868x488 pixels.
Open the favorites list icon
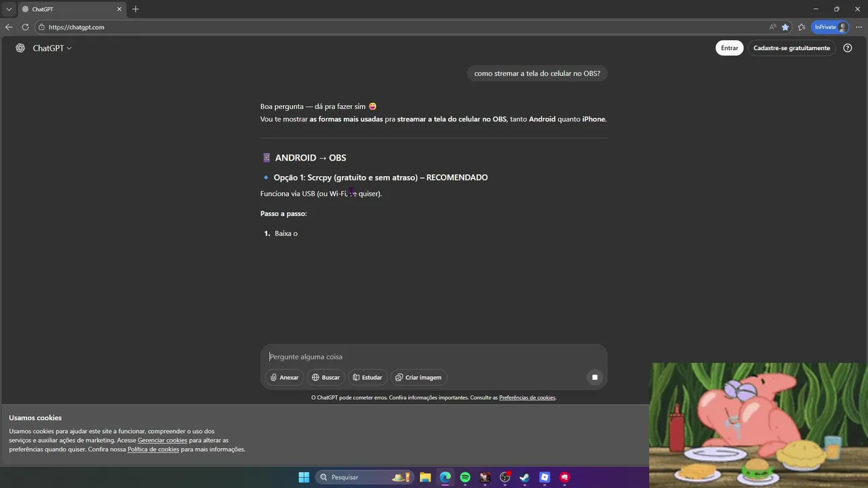802,27
